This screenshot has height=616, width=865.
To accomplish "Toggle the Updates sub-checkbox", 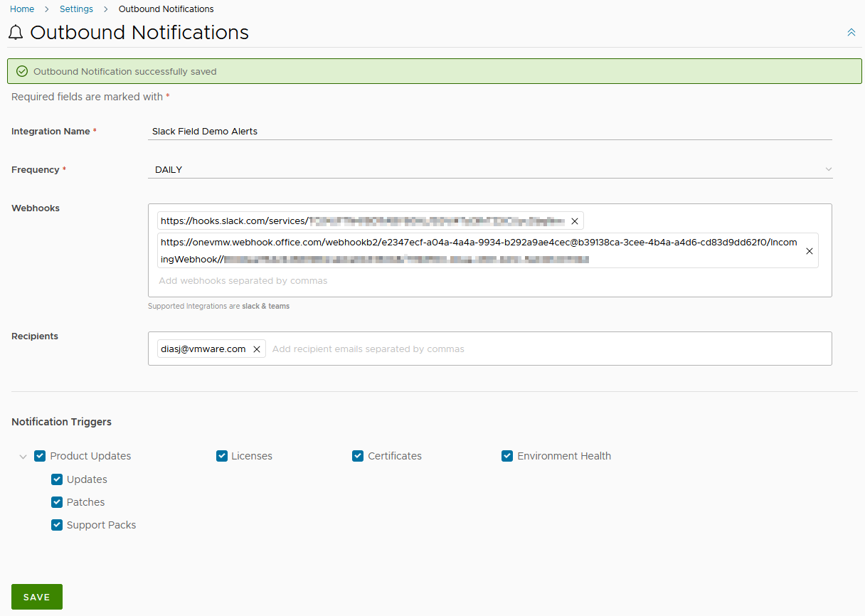I will 57,479.
